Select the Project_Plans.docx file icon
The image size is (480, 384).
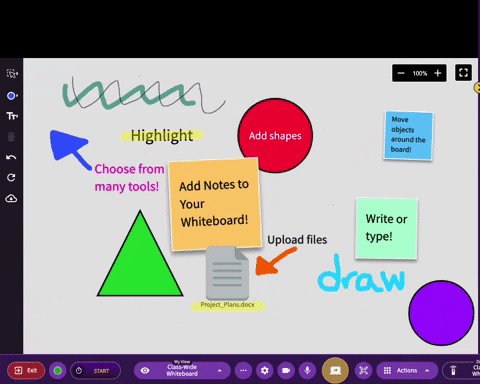click(227, 273)
